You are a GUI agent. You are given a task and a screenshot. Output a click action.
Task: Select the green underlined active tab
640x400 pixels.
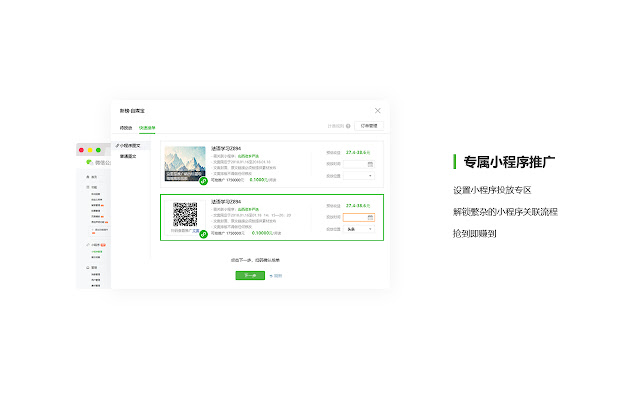147,128
